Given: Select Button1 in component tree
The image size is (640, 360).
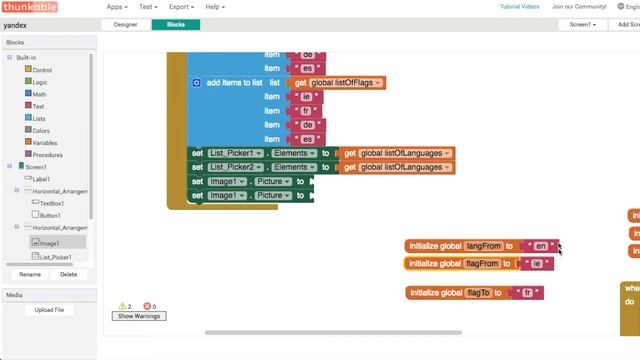Looking at the screenshot, I should pos(46,215).
